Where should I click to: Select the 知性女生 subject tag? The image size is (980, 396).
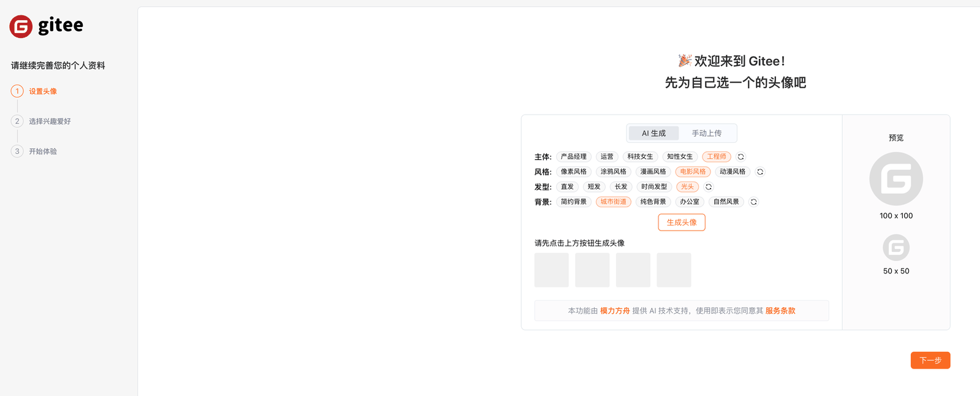pyautogui.click(x=680, y=157)
